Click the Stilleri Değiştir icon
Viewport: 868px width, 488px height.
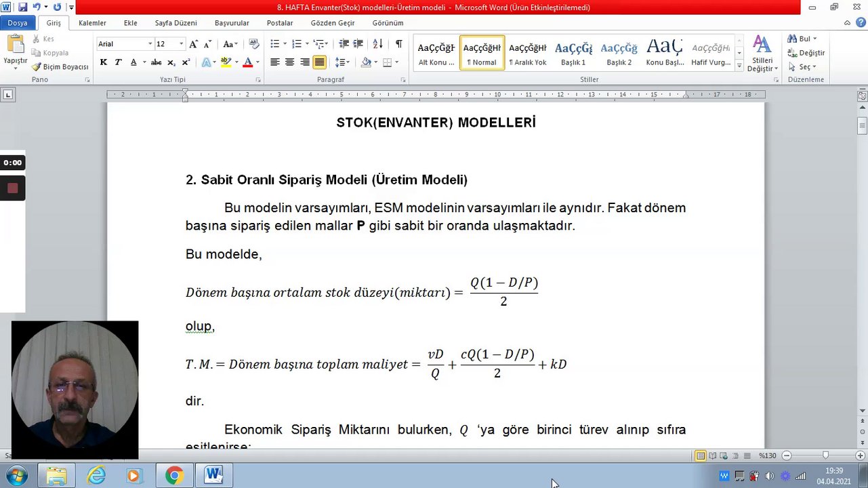(762, 54)
